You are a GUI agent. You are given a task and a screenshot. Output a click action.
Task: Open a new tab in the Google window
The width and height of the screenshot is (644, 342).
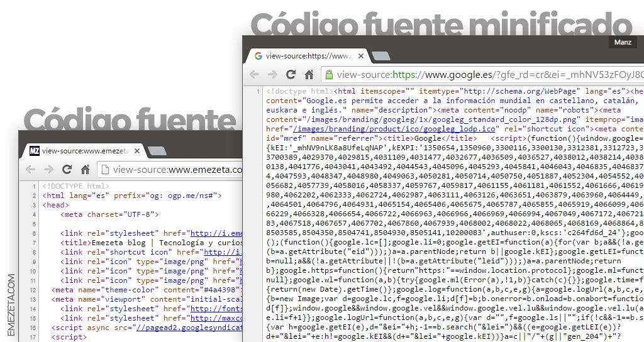coord(380,56)
